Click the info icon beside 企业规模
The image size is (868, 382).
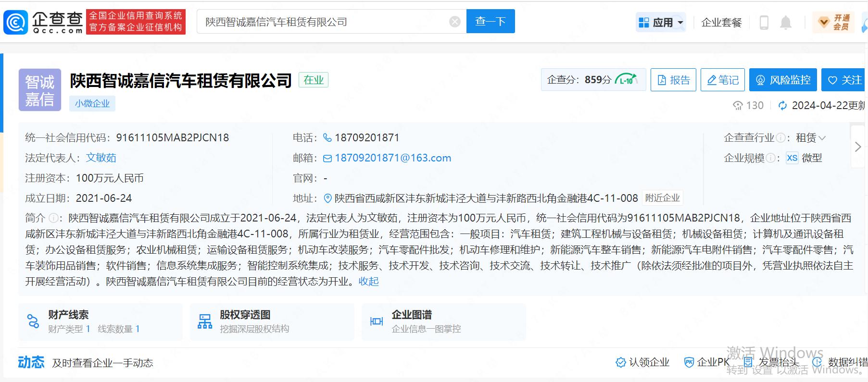[770, 158]
